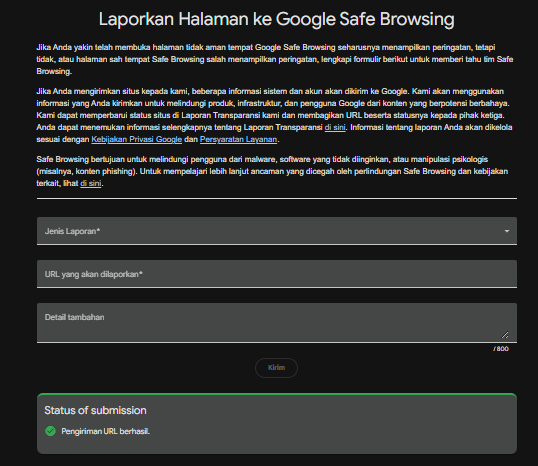Follow the 'di sini' link after 'terkait, lihat'

click(91, 183)
